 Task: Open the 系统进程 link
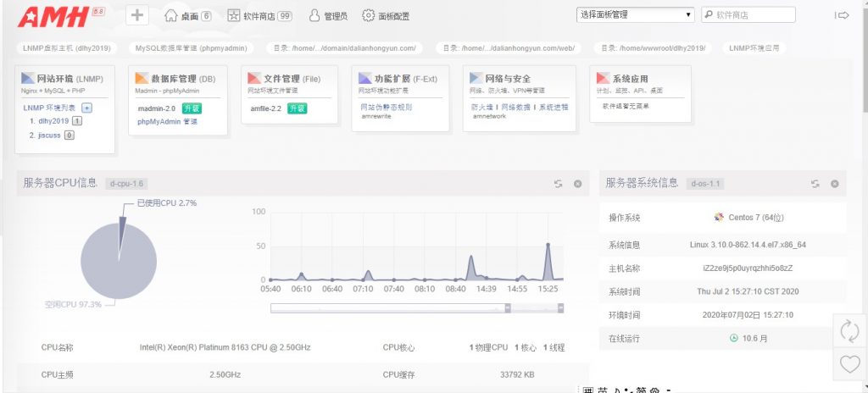pos(554,108)
